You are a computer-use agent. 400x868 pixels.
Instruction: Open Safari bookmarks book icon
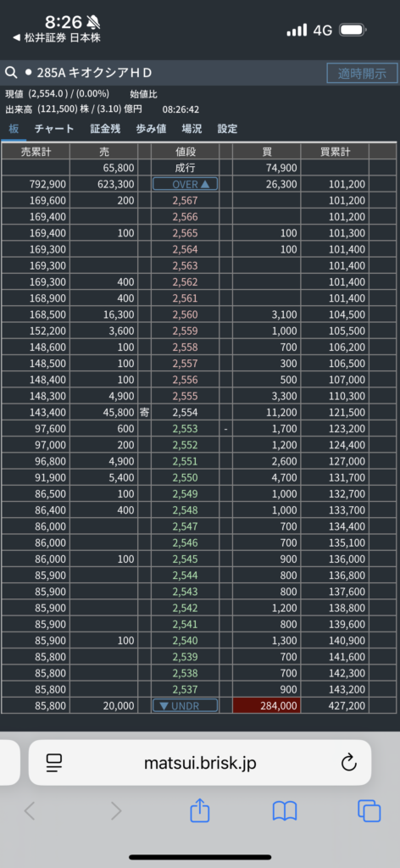(285, 811)
